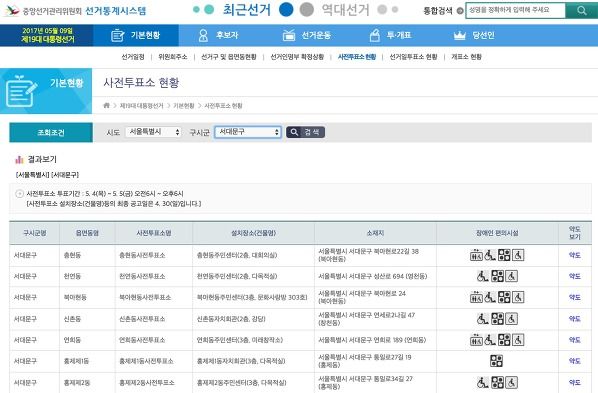The image size is (598, 393).
Task: Open the 약도 link for 충현동
Action: coord(575,255)
